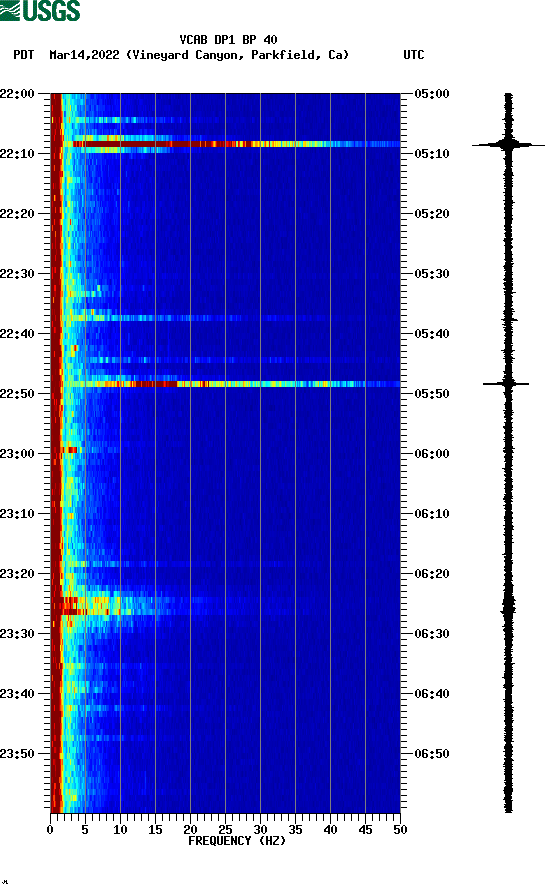Click the '05:30' UTC time label
The width and height of the screenshot is (552, 893).
pyautogui.click(x=432, y=273)
